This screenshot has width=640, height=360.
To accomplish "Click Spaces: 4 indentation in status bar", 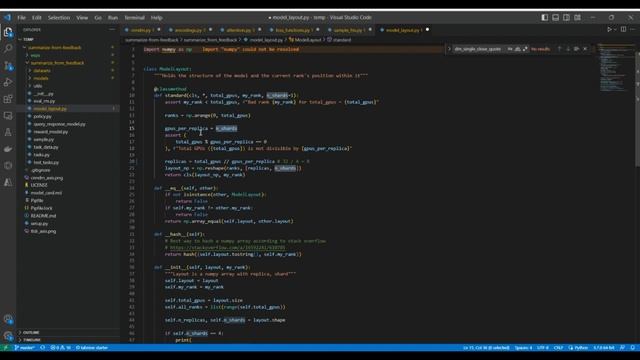I will [x=523, y=348].
